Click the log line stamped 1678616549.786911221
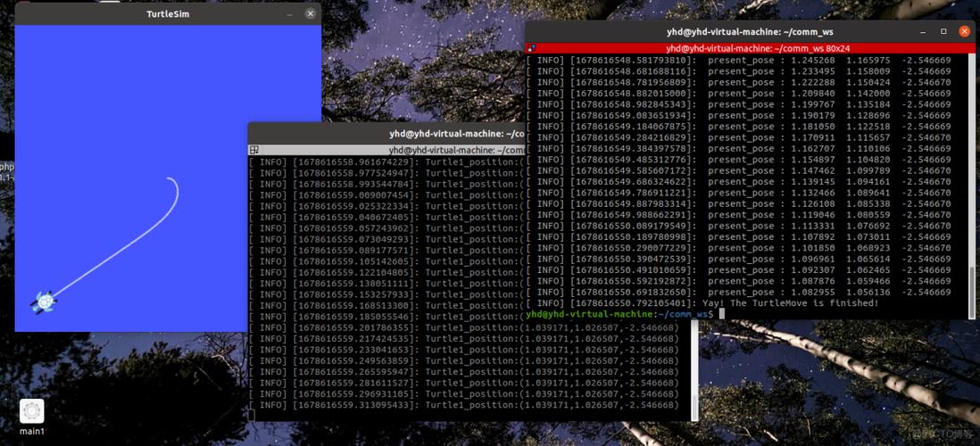The image size is (980, 446). click(x=739, y=193)
